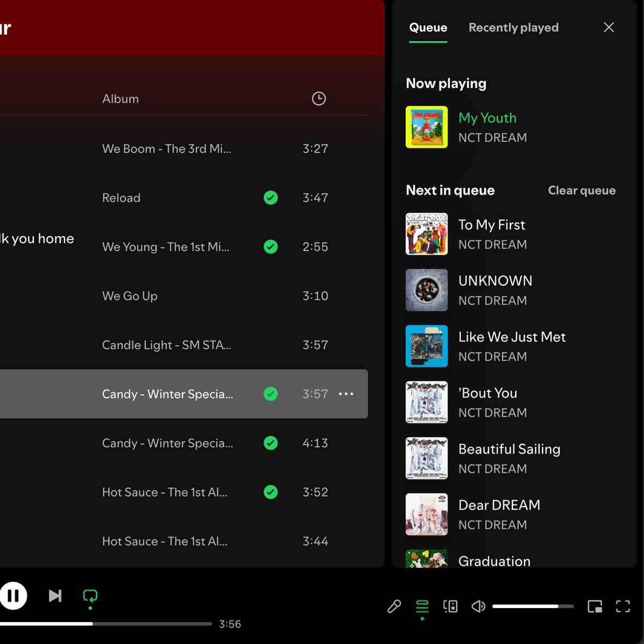Select Beautiful Sailing title in queue

coord(509,449)
